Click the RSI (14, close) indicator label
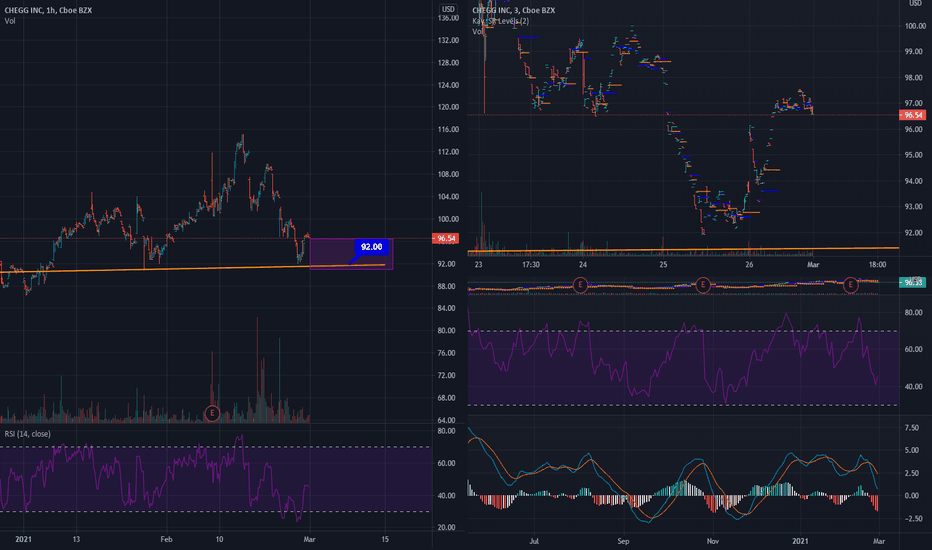Screen dimensions: 932x550 pos(27,434)
